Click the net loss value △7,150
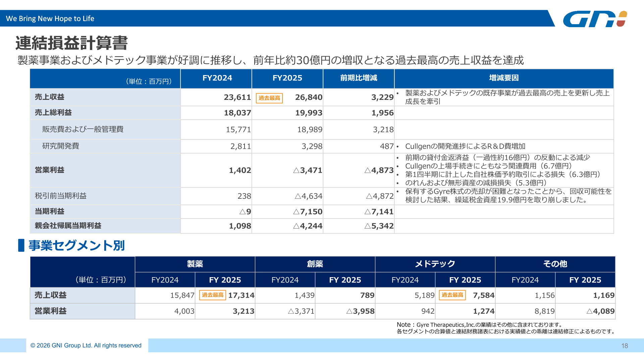 [x=308, y=212]
